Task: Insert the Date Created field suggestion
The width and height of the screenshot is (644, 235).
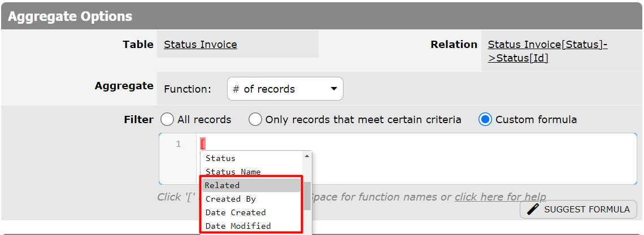Action: [235, 212]
